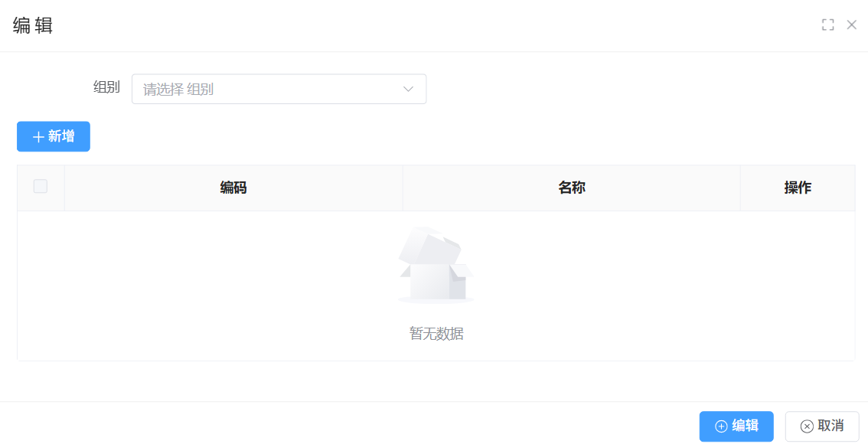This screenshot has height=444, width=868.
Task: Click the plus icon on the 新增 button
Action: tap(38, 137)
